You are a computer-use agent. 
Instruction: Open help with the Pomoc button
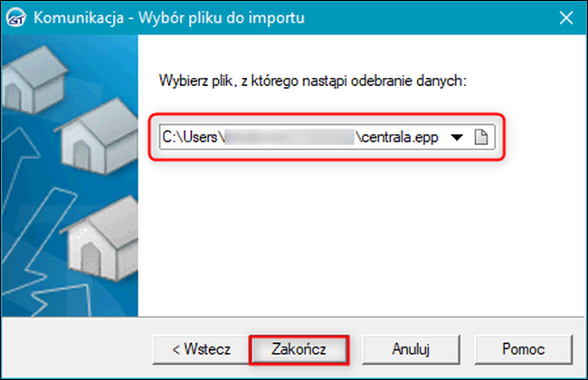pyautogui.click(x=526, y=347)
